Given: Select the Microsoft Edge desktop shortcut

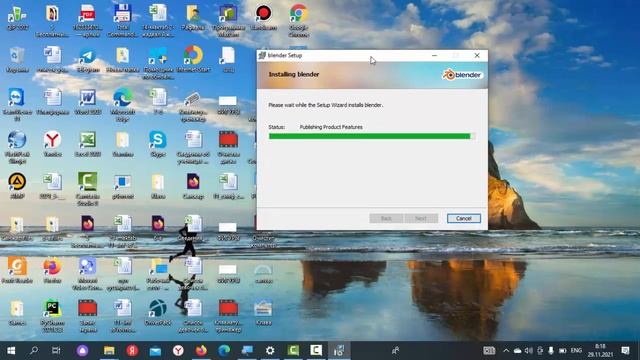Looking at the screenshot, I should pyautogui.click(x=123, y=104).
